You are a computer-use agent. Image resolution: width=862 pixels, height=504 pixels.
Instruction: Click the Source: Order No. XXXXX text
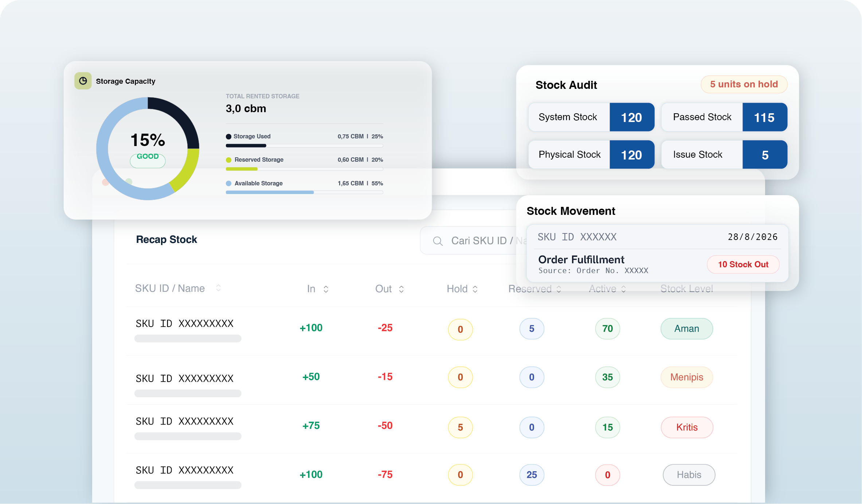pos(593,271)
